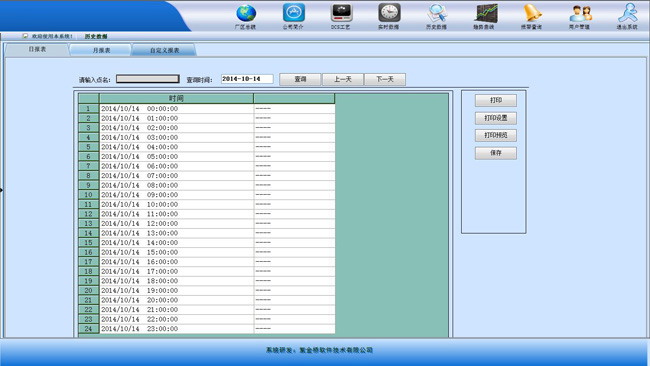Image resolution: width=650 pixels, height=366 pixels.
Task: Click the 保存 save button
Action: pyautogui.click(x=496, y=153)
